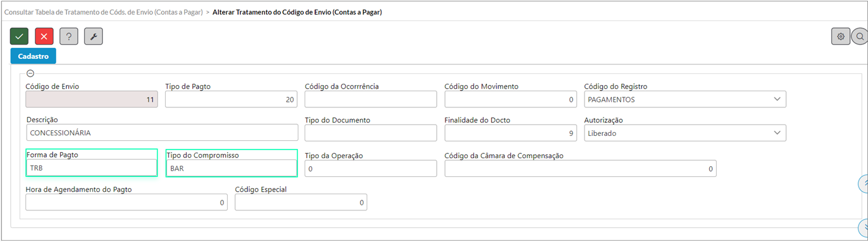868x242 pixels.
Task: Focus the Forma de Pagto field
Action: (x=92, y=168)
